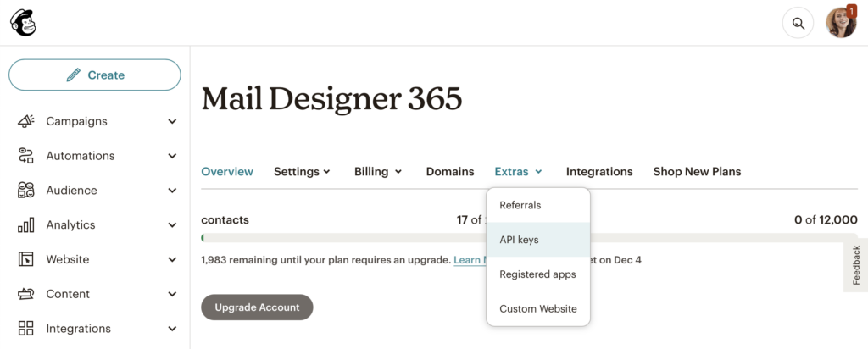Click the "0 of 12,000" usage text

coord(826,219)
